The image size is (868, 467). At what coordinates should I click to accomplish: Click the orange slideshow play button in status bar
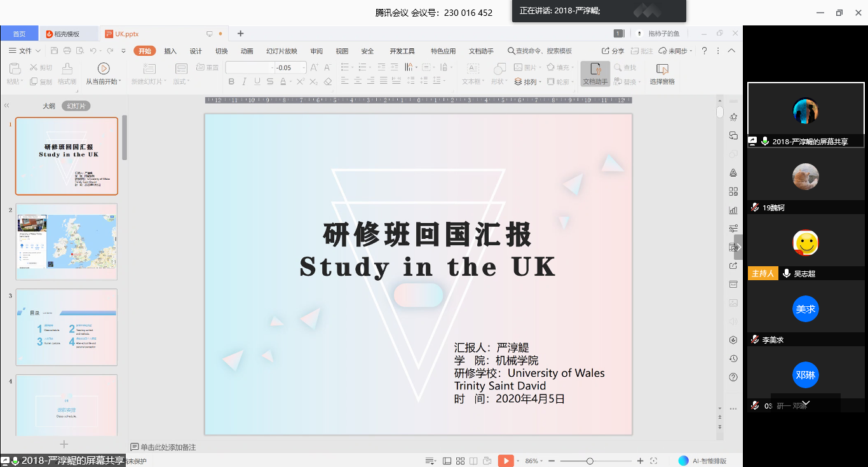pos(505,461)
